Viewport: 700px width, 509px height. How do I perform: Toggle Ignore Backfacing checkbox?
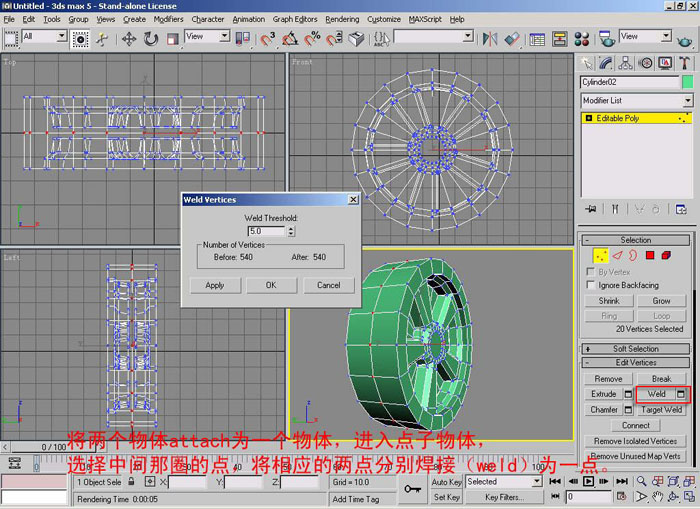(x=591, y=285)
